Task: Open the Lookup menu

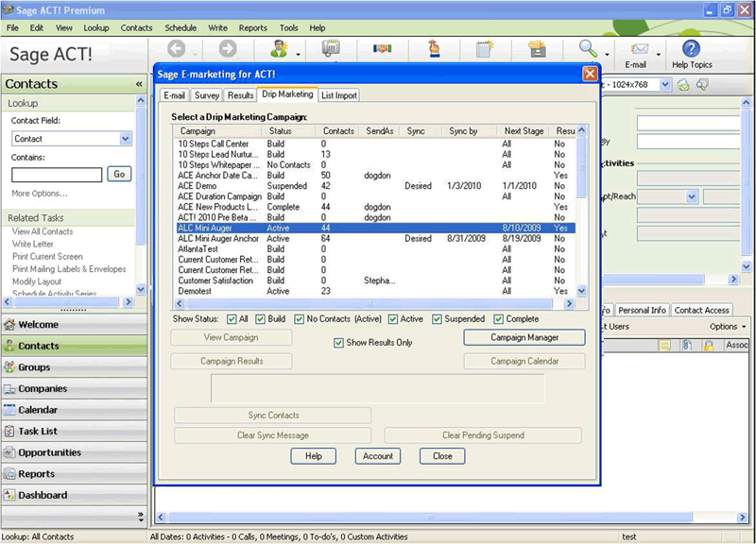Action: point(96,28)
